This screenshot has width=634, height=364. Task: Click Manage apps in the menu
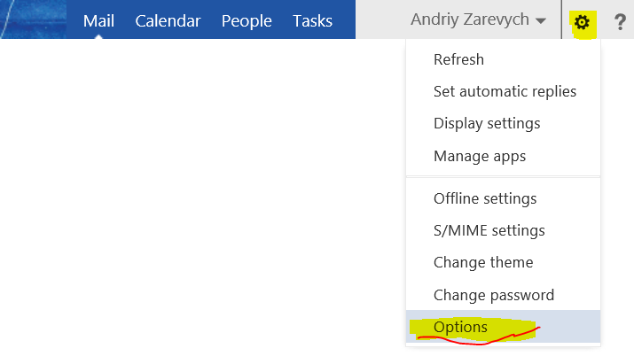pyautogui.click(x=503, y=156)
